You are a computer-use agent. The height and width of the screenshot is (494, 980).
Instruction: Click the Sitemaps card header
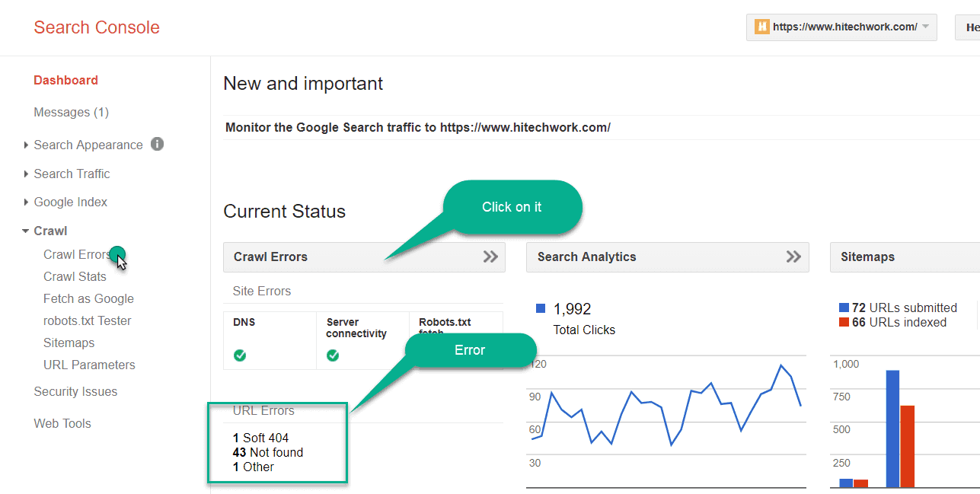905,257
